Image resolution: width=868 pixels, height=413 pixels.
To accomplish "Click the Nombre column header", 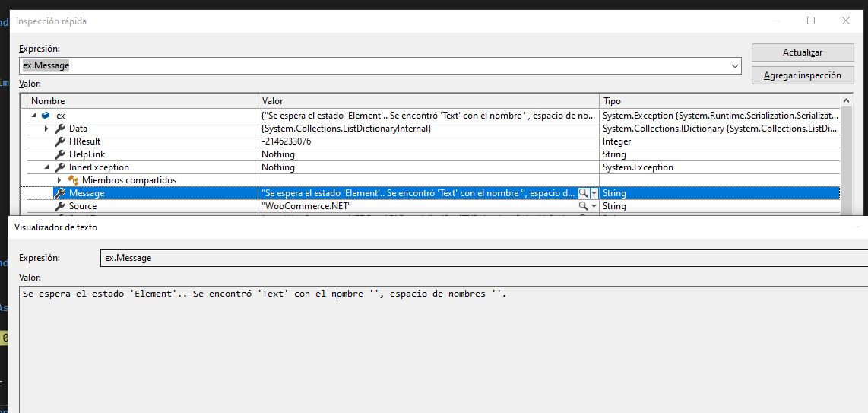I will 143,101.
